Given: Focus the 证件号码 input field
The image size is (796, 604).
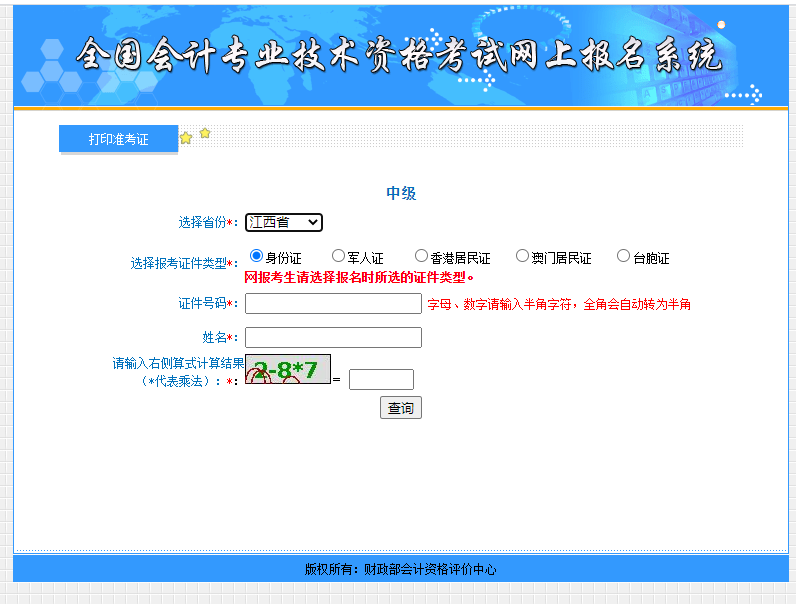Looking at the screenshot, I should [333, 304].
